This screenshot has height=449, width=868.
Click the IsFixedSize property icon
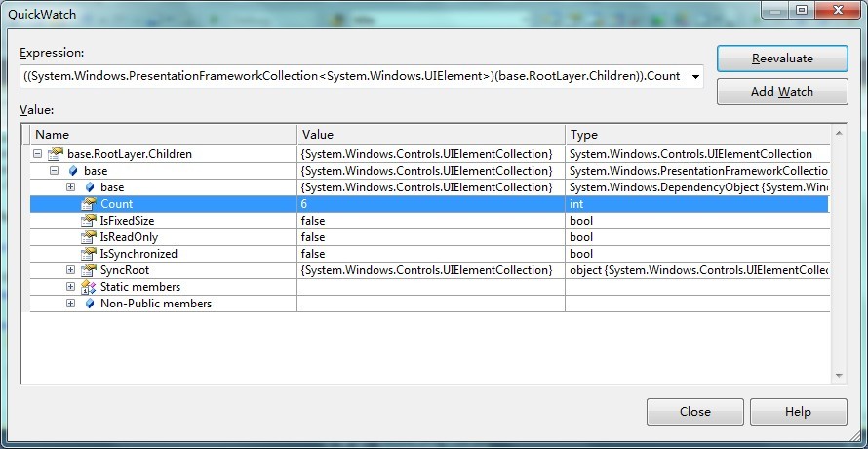pyautogui.click(x=89, y=221)
